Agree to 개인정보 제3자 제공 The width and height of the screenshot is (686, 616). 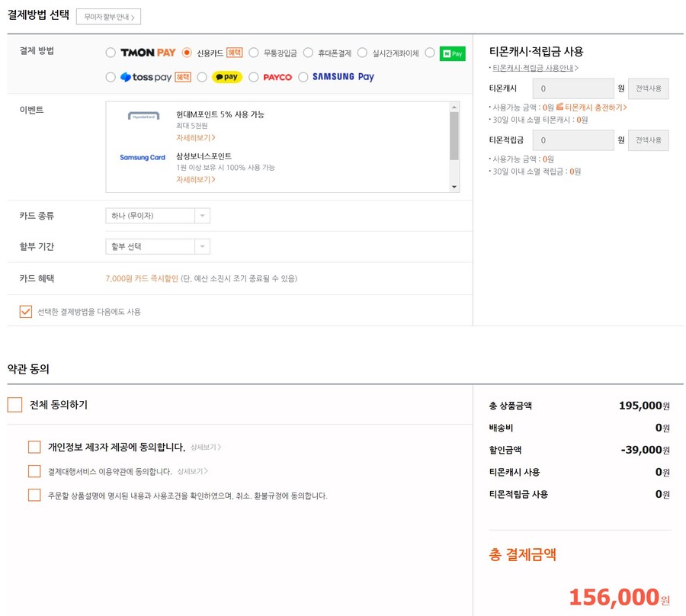34,446
